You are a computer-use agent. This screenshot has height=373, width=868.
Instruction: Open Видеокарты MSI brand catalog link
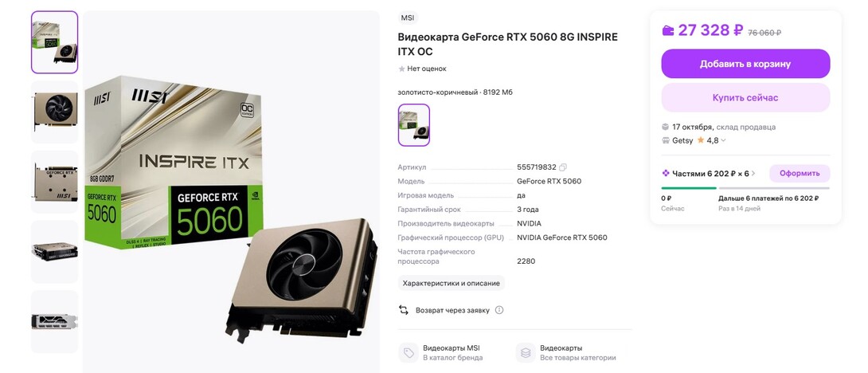pos(452,352)
